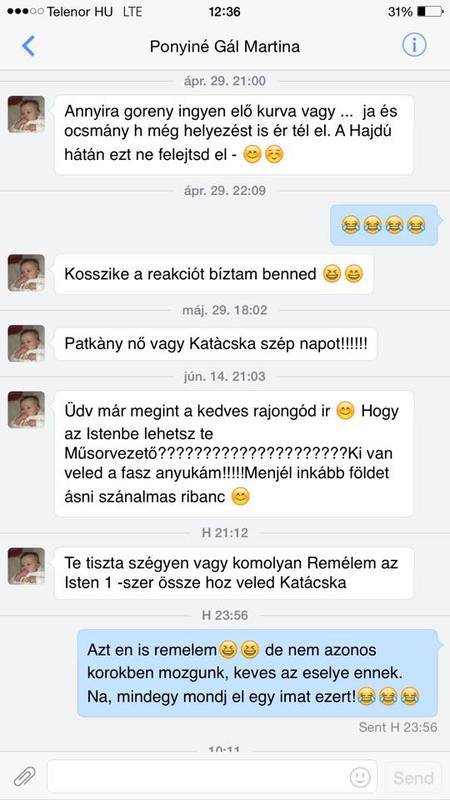Image resolution: width=450 pixels, height=800 pixels.
Task: Tap avatar beside 'Kosszike a reakciót' message
Action: (x=26, y=273)
